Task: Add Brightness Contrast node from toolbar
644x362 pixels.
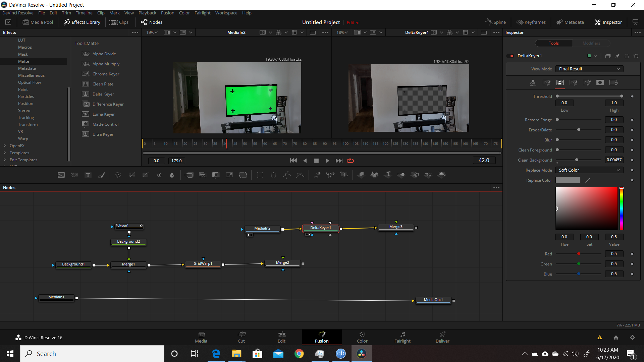Action: click(159, 175)
